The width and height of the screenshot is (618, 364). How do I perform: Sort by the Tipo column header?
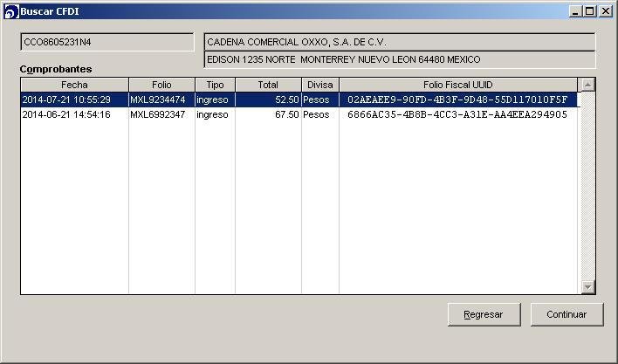point(215,85)
